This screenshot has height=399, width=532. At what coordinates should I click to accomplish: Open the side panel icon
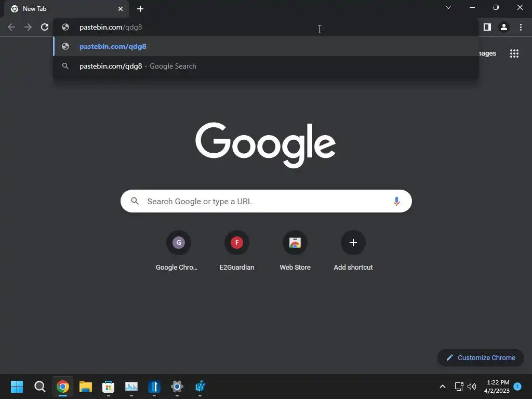487,27
